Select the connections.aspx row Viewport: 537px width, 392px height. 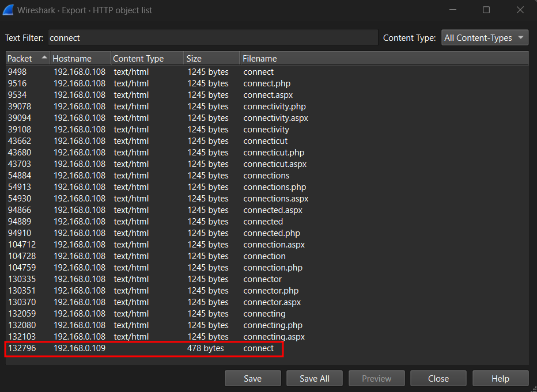(x=267, y=199)
